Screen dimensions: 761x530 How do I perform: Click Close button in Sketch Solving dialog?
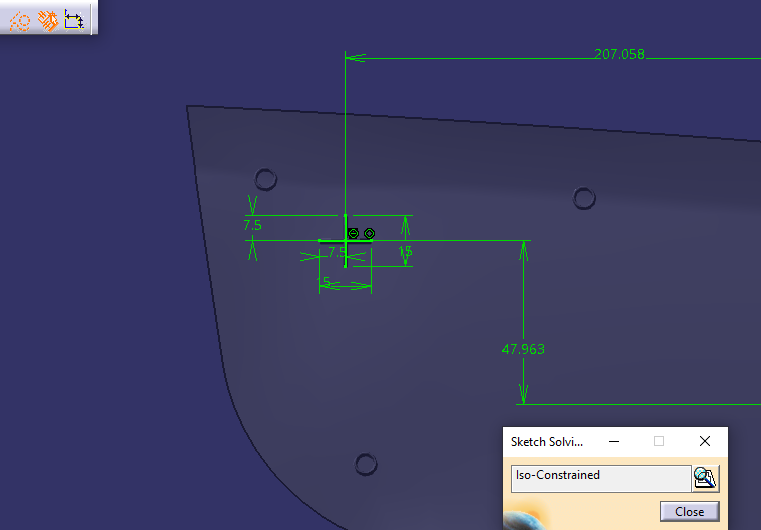pos(689,512)
